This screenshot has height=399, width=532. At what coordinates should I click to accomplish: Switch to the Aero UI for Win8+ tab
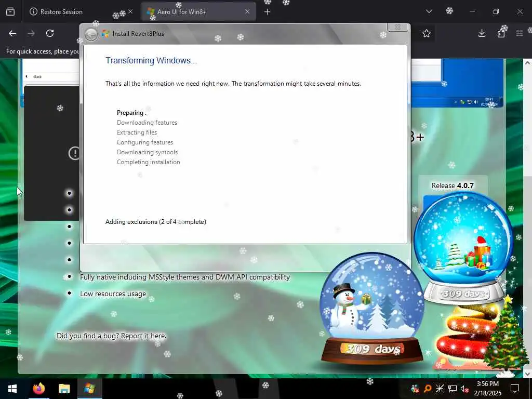point(198,11)
